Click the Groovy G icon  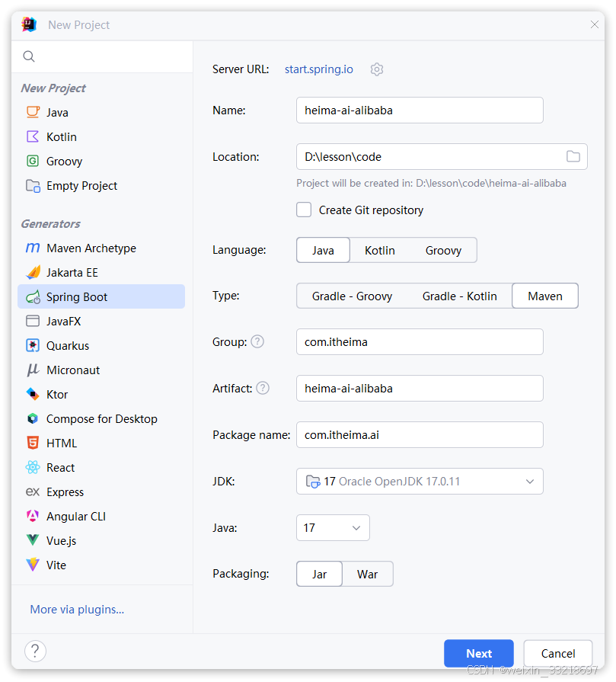coord(33,161)
